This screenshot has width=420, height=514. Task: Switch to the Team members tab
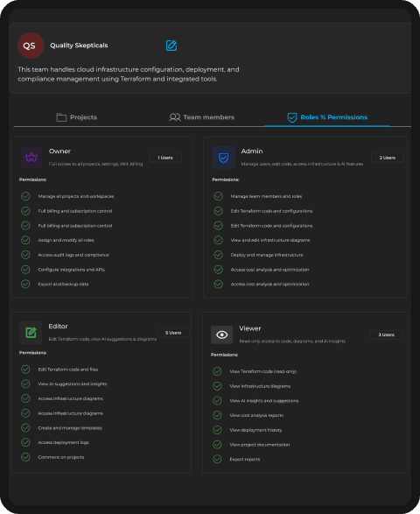(x=202, y=117)
